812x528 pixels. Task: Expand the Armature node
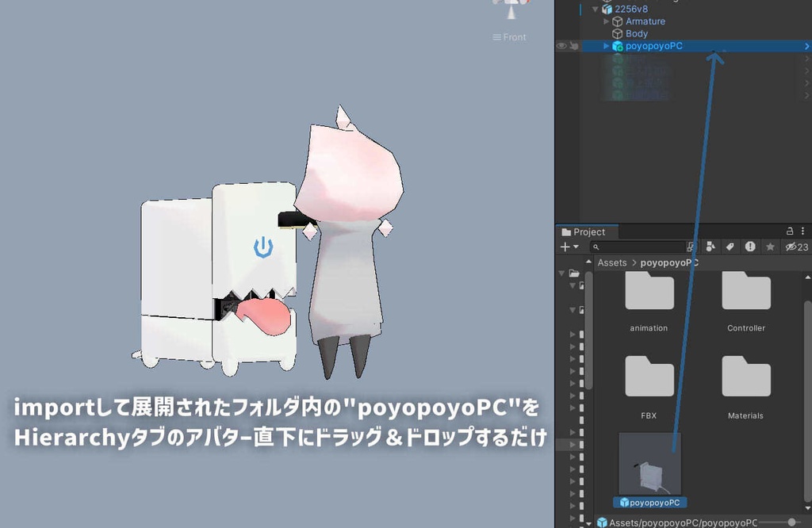coord(606,21)
